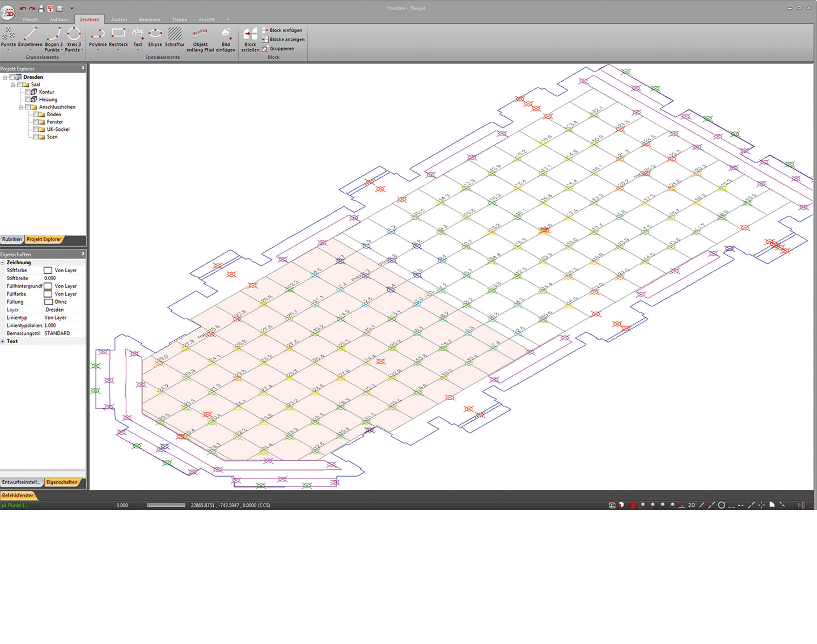The image size is (817, 644).
Task: Collapse the Dresden project node
Action: point(5,77)
